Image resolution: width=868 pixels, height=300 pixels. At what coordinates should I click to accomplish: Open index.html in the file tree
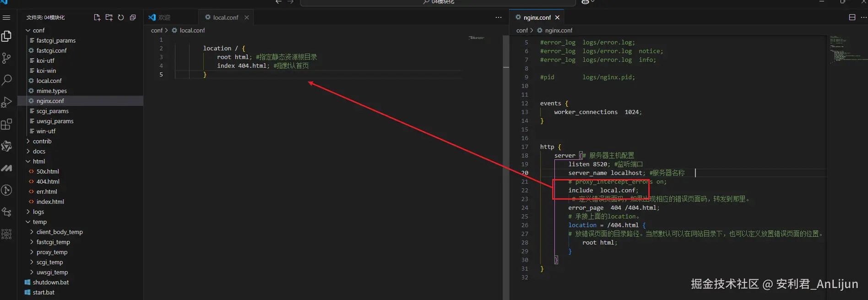click(x=50, y=202)
